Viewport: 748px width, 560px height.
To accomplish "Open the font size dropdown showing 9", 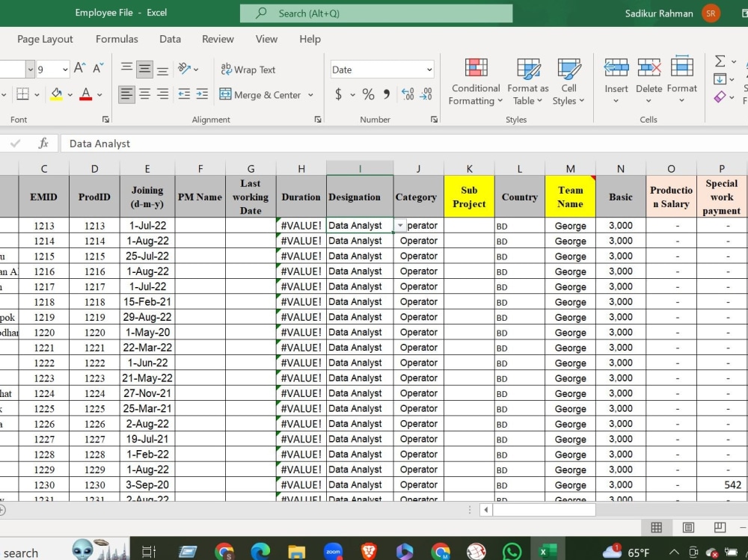I will tap(65, 70).
